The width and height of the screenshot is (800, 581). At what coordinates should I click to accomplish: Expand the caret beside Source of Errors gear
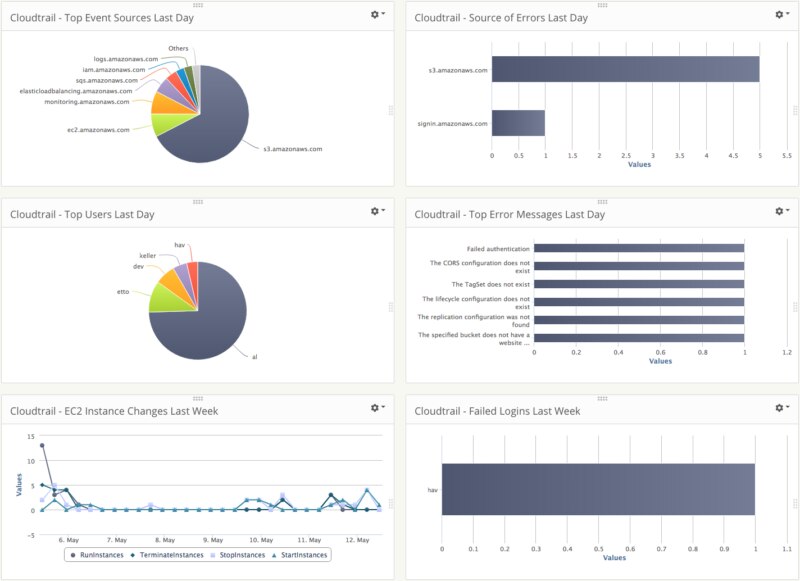pyautogui.click(x=788, y=15)
